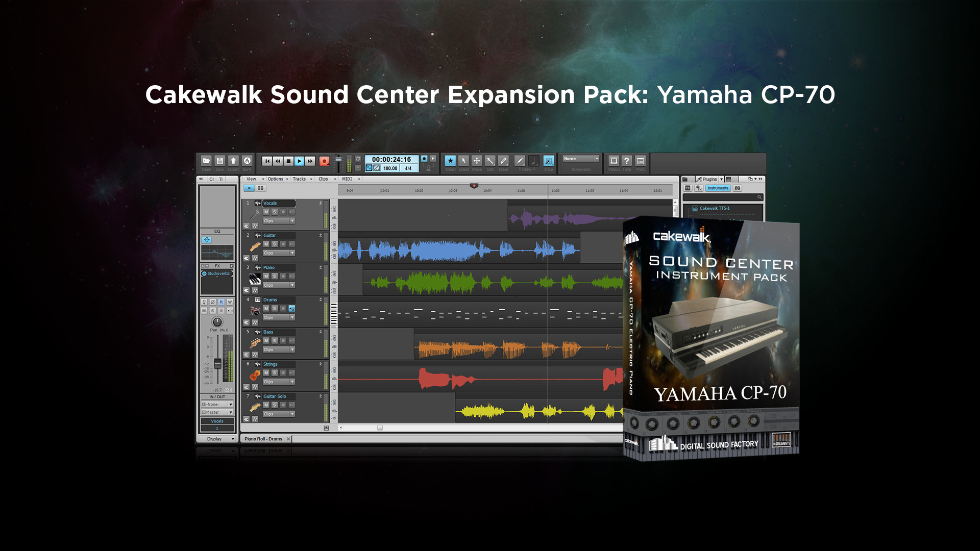Select the Move tool

(x=477, y=161)
